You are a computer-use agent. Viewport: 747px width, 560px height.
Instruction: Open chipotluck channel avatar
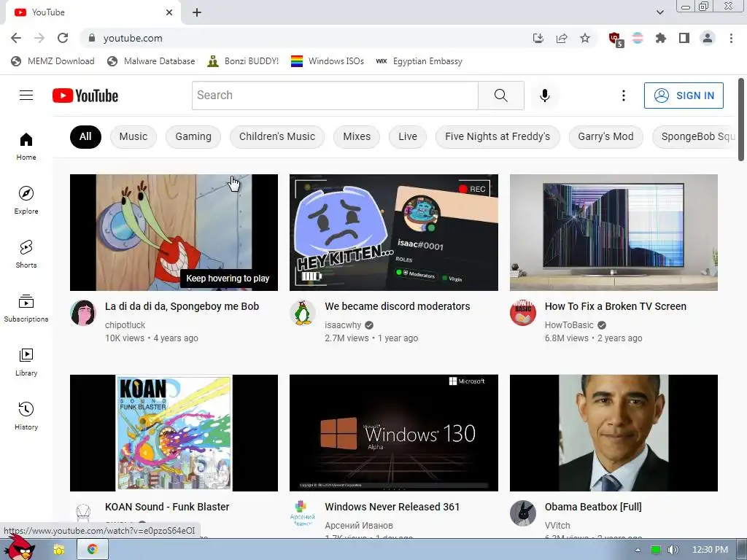click(83, 313)
